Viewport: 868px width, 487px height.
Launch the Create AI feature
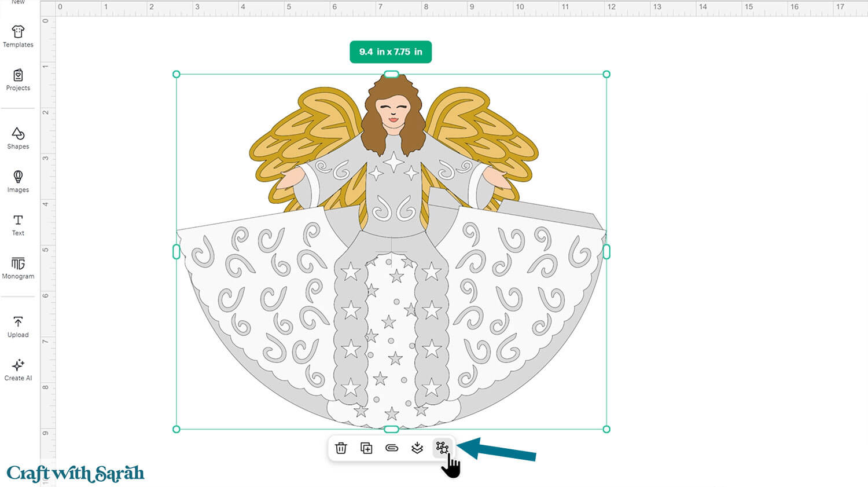coord(17,369)
